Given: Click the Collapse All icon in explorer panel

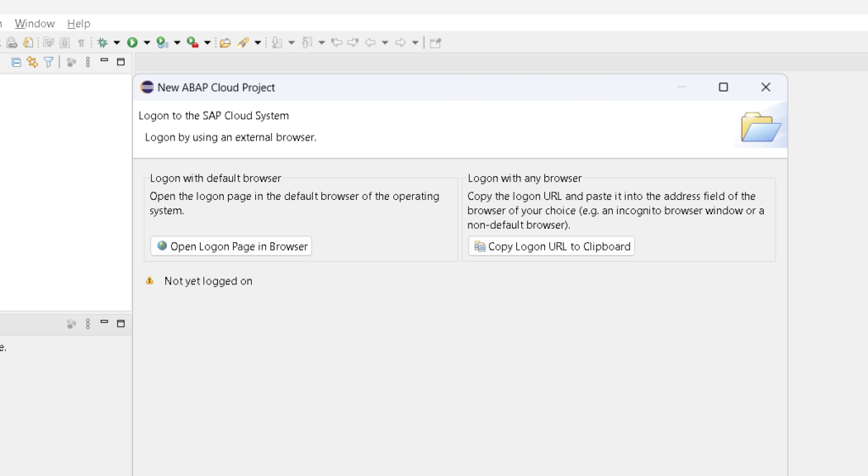Looking at the screenshot, I should (x=16, y=62).
